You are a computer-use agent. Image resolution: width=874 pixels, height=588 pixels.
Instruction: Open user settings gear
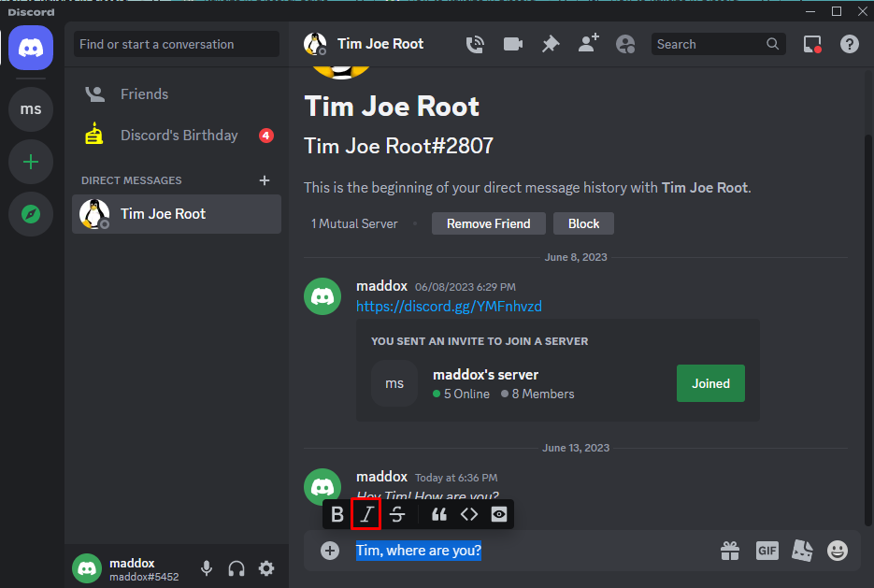click(x=266, y=568)
